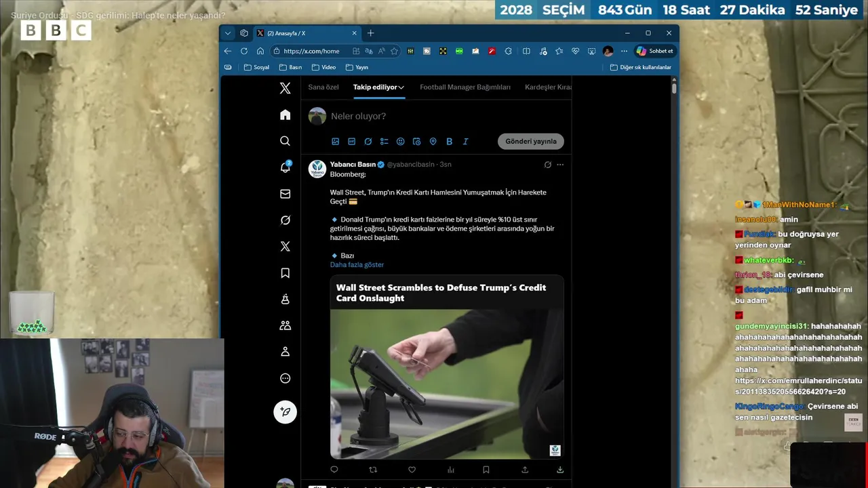Open the Wall Street credit card image
Viewport: 868px width, 488px height.
click(447, 384)
